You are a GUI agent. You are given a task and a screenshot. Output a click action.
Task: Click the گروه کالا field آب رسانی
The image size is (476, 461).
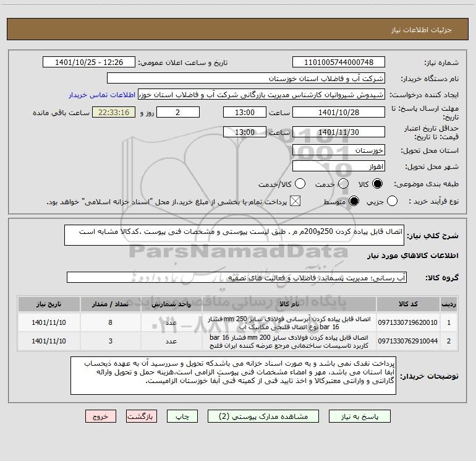coord(237,277)
